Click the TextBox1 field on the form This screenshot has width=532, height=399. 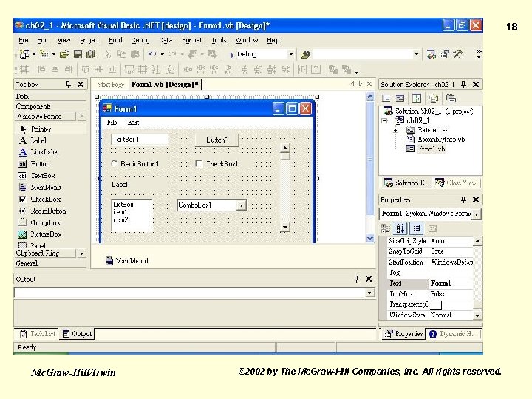coord(140,140)
